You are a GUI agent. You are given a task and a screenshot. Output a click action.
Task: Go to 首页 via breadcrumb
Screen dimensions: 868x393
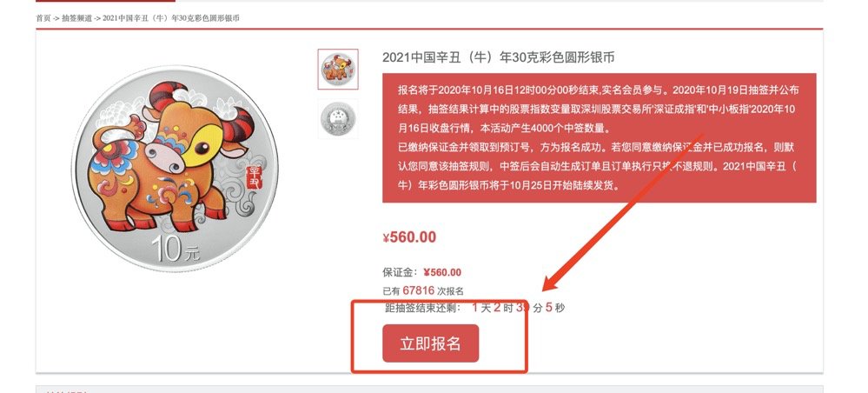tap(43, 18)
